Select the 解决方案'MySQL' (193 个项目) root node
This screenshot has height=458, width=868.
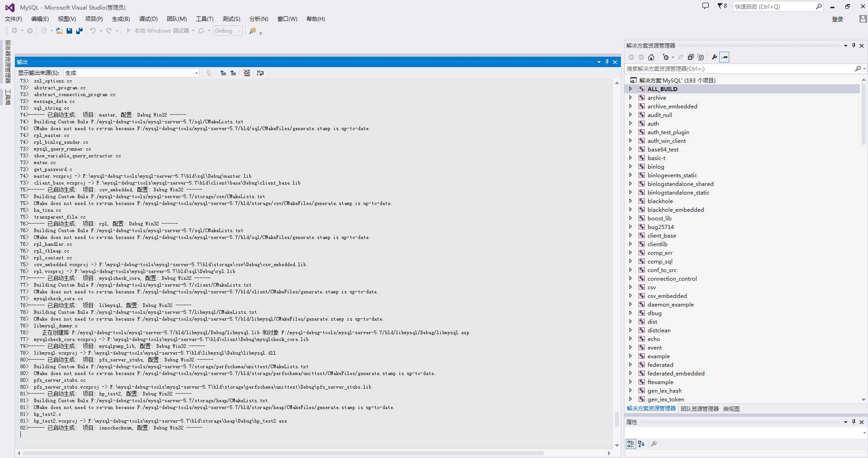coord(677,80)
